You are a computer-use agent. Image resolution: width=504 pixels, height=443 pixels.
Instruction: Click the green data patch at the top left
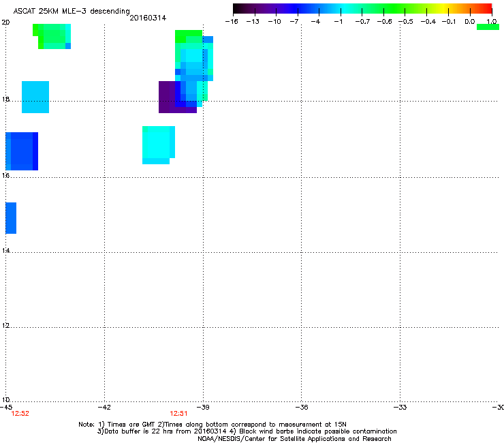click(x=52, y=36)
